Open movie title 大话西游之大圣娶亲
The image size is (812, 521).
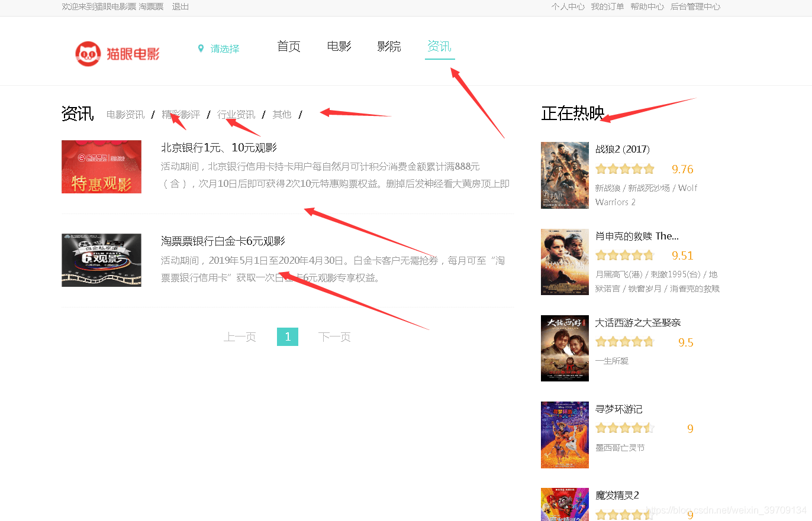(638, 323)
